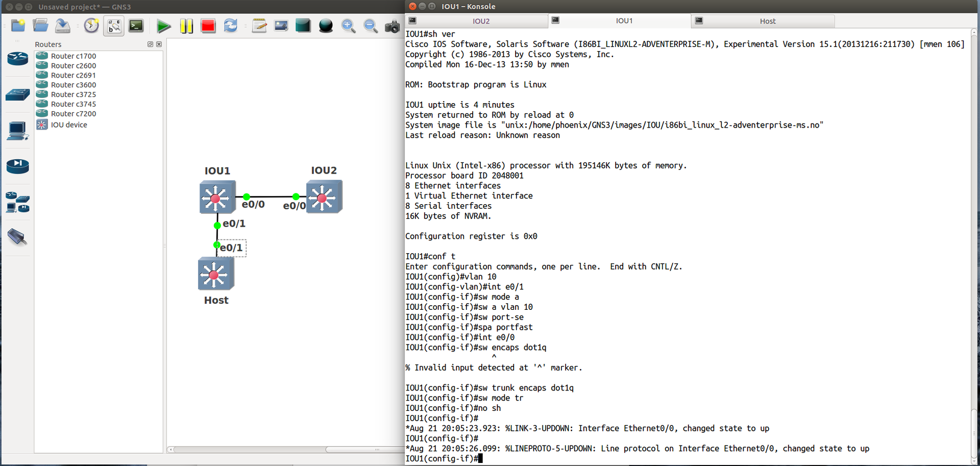Stop all devices with the red stop icon
This screenshot has height=466, width=980.
pyautogui.click(x=208, y=26)
